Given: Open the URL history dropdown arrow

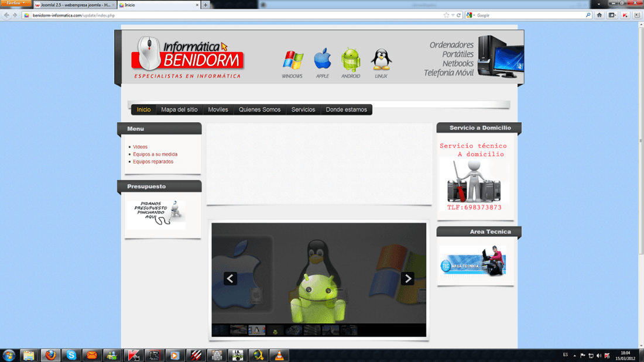Looking at the screenshot, I should click(x=453, y=15).
